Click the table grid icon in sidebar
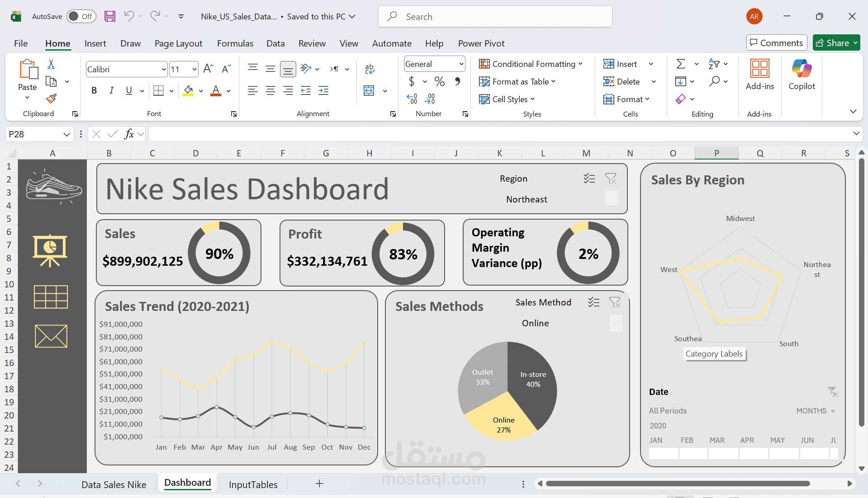Screen dimensions: 868x498 point(51,297)
